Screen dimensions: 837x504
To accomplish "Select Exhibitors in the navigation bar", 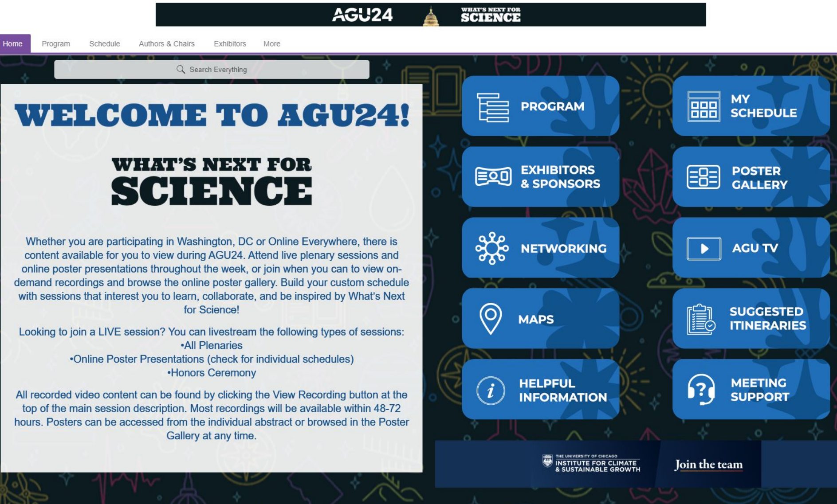I will tap(230, 44).
